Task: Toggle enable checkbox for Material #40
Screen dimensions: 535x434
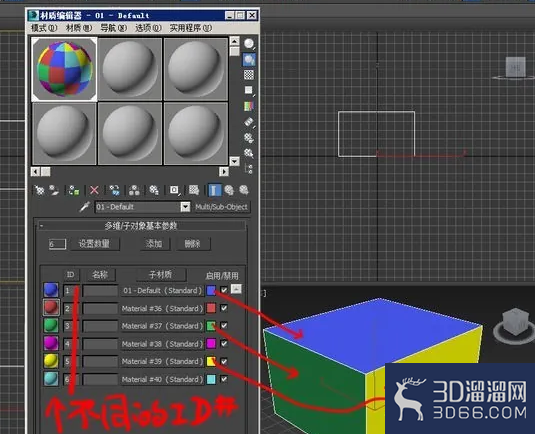Action: [224, 379]
